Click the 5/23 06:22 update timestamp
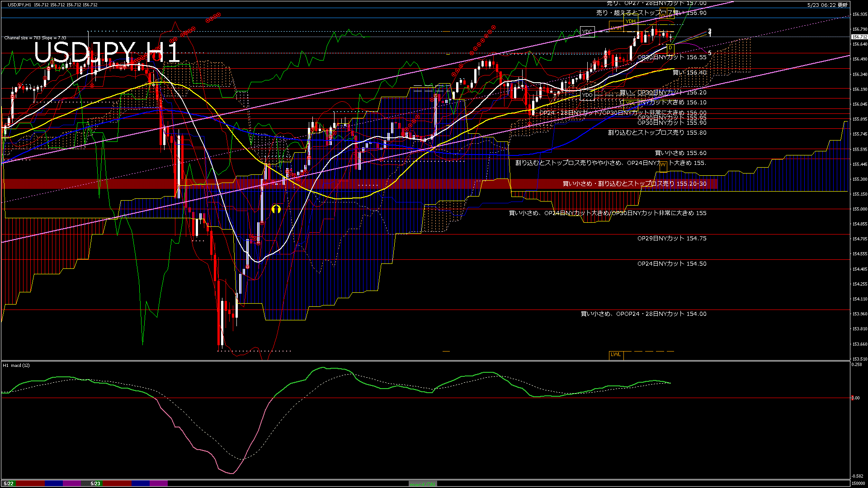The width and height of the screenshot is (868, 488). (x=827, y=5)
